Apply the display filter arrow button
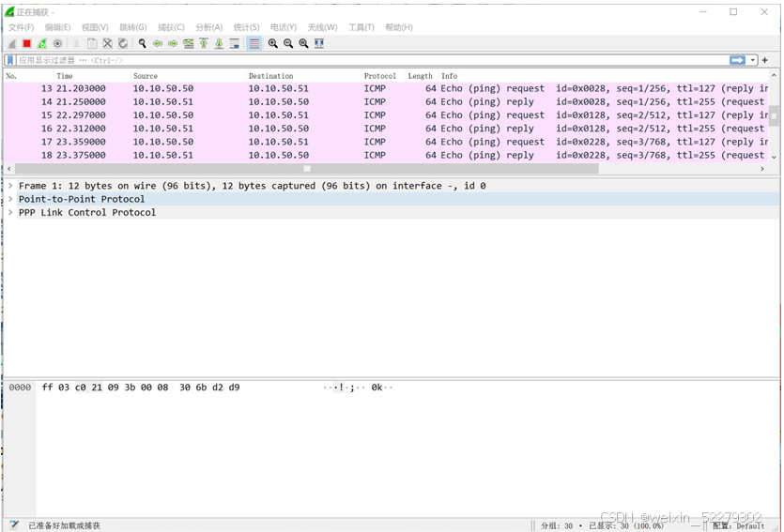Viewport: 784px width, 532px height. (737, 60)
